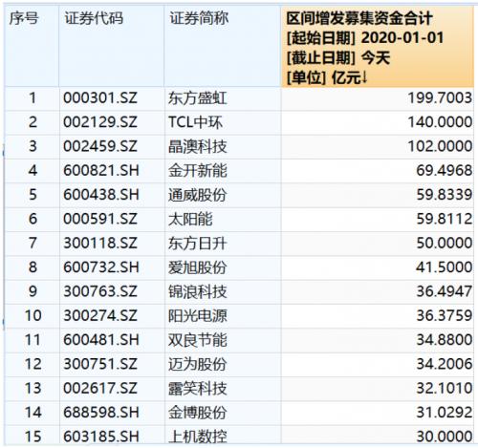The image size is (478, 448).
Task: Select the 迈为股份 row name
Action: point(198,364)
